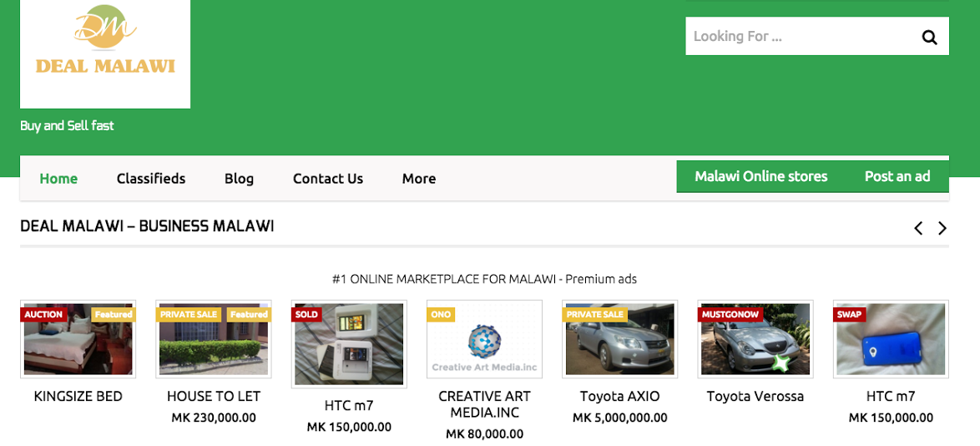This screenshot has height=446, width=980.
Task: Click the search magnifier icon
Action: click(x=928, y=37)
